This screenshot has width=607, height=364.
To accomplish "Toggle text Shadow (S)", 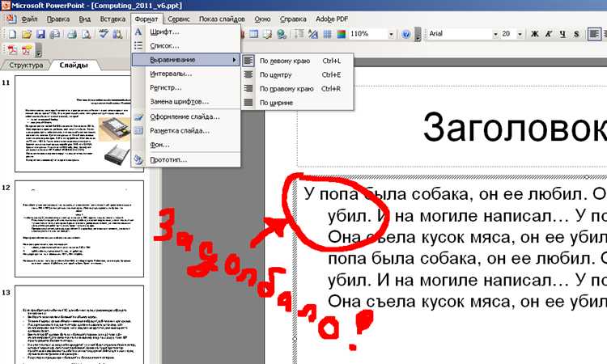I will tap(576, 34).
